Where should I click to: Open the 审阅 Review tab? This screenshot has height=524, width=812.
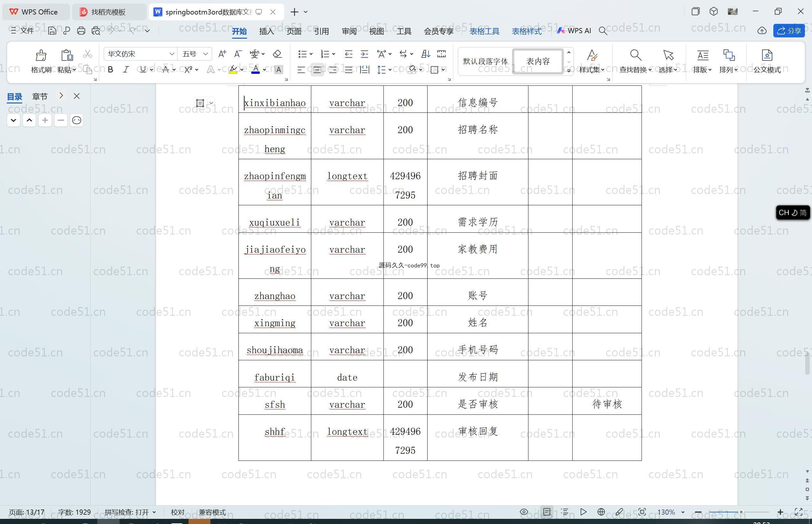point(349,31)
